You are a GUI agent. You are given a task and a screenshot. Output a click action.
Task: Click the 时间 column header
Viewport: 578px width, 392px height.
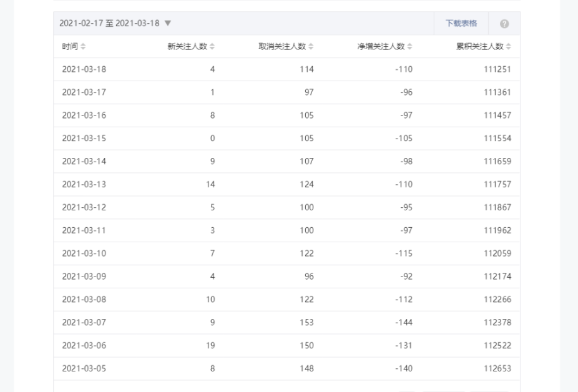70,46
